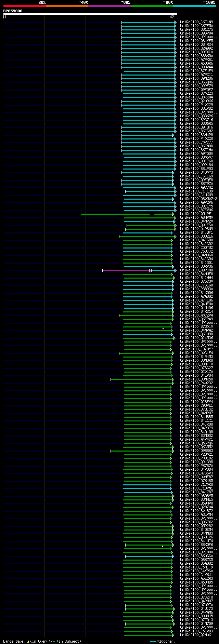Open hit UniRef100_B9GP84
219x644 pixels.
(x=196, y=33)
